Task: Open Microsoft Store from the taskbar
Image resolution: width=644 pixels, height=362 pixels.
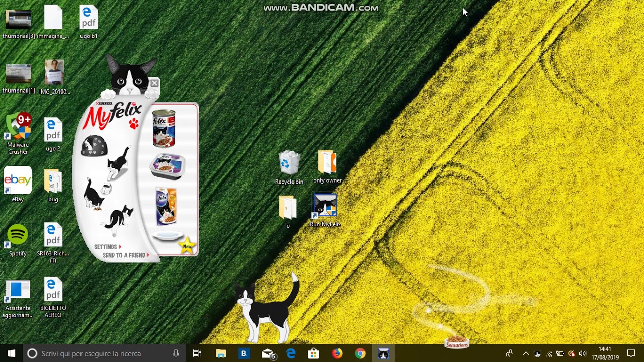Action: click(313, 353)
